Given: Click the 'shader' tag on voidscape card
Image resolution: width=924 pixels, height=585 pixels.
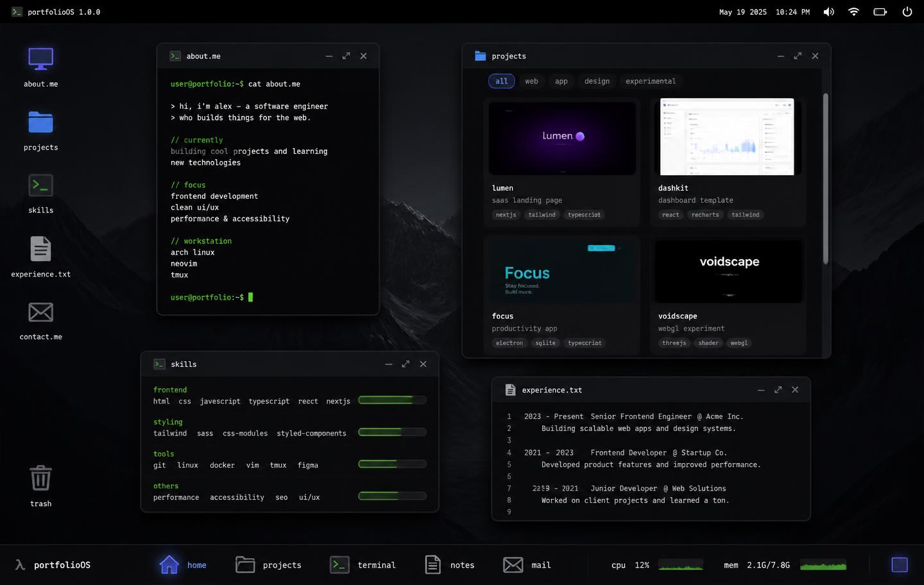Looking at the screenshot, I should point(708,343).
